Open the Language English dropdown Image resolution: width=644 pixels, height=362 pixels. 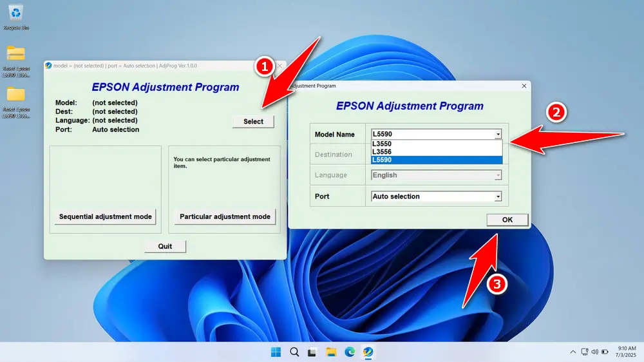436,175
